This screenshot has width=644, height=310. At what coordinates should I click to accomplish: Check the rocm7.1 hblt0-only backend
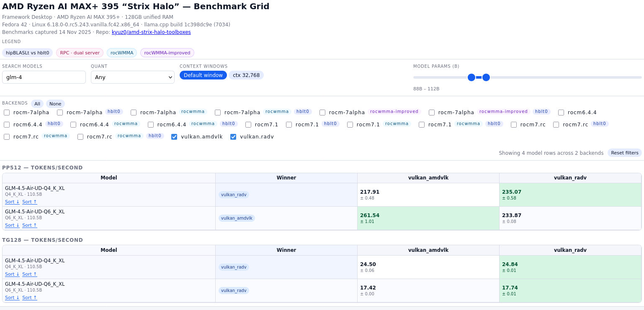tap(289, 125)
